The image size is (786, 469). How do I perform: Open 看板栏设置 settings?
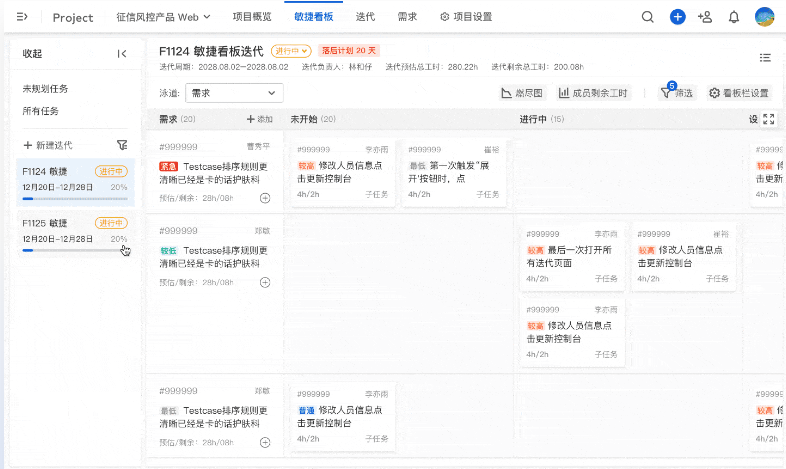coord(739,93)
